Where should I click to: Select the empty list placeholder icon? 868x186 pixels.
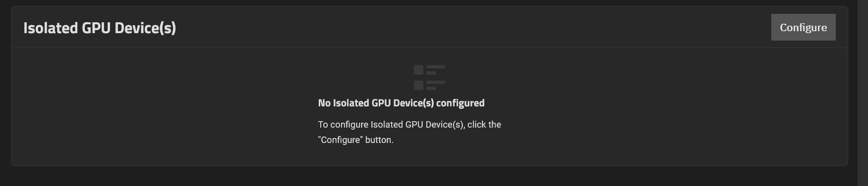(429, 77)
